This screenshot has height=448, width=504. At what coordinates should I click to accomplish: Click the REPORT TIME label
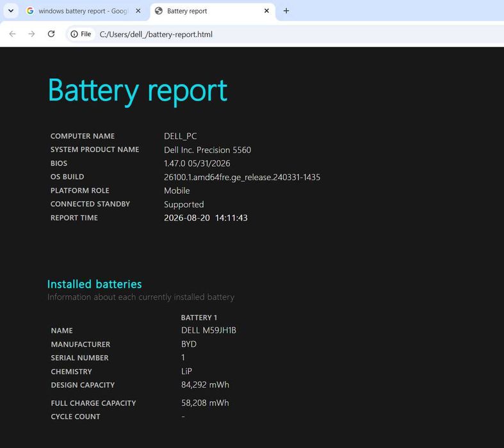74,218
